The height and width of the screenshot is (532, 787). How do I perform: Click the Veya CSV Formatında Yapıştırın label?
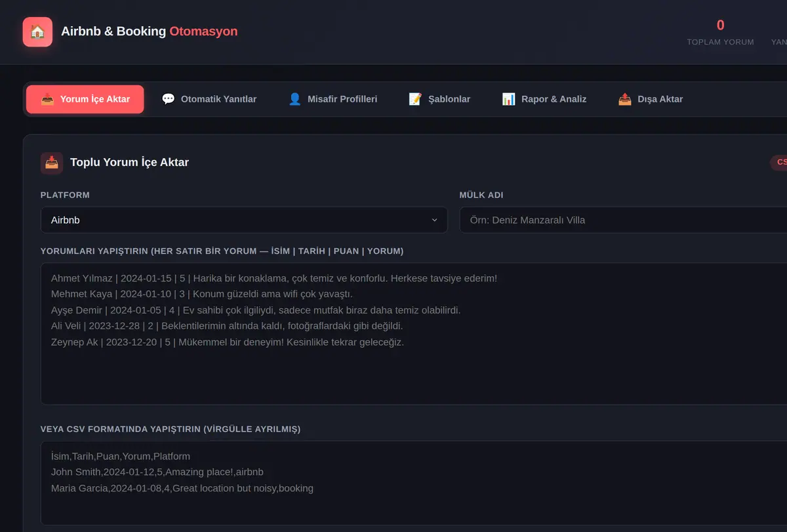[x=171, y=429]
